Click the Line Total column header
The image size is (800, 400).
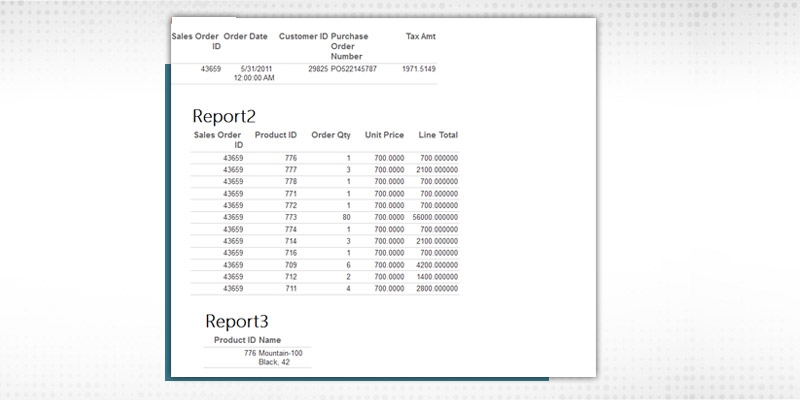click(x=438, y=134)
